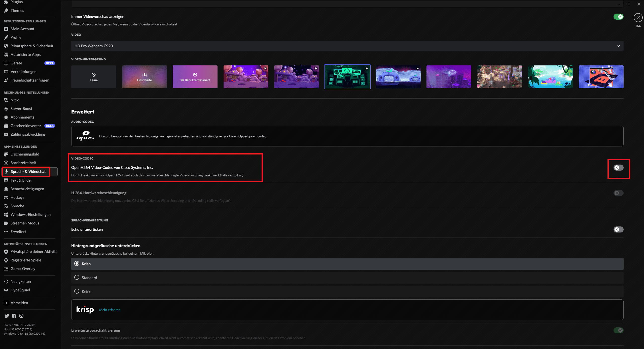
Task: Expand the HD Pro Webcam C920 dropdown arrow
Action: click(x=618, y=46)
